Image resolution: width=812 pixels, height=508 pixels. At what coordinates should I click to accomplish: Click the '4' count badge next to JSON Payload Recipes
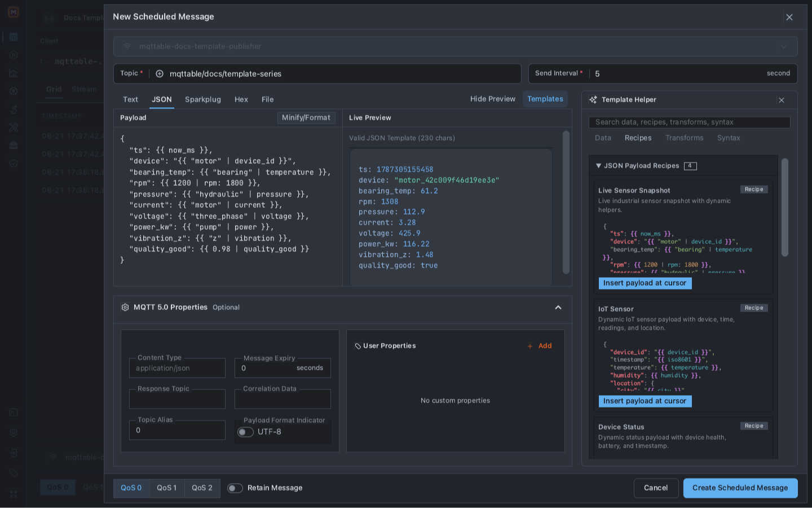tap(690, 166)
